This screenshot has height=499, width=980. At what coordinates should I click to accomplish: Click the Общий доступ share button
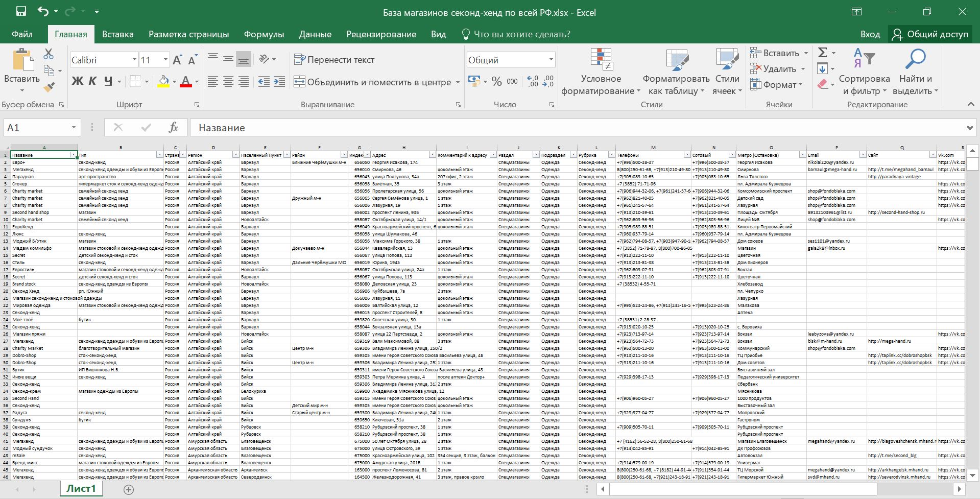pos(930,34)
